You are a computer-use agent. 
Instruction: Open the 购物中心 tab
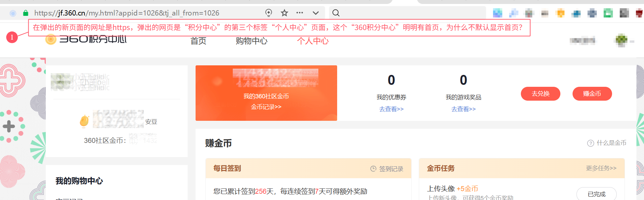(252, 41)
